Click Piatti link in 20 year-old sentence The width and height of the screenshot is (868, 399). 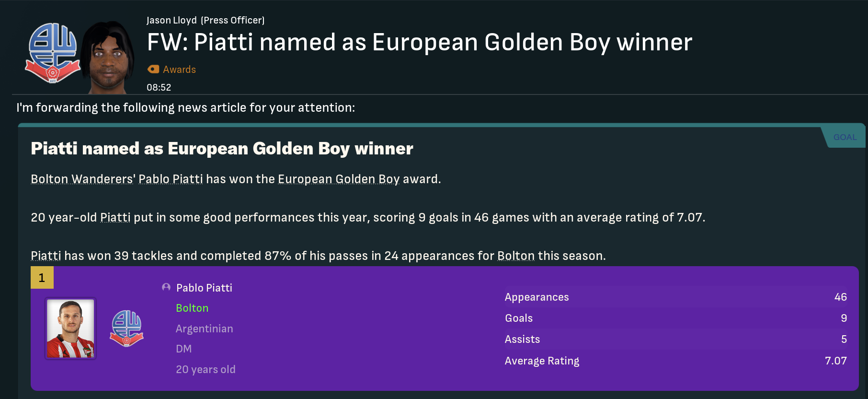[115, 218]
